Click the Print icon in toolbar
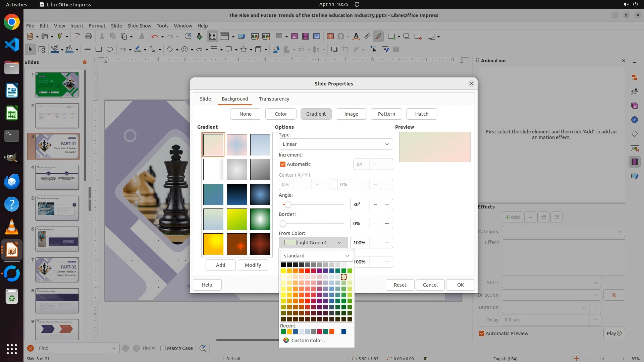 tap(89, 37)
